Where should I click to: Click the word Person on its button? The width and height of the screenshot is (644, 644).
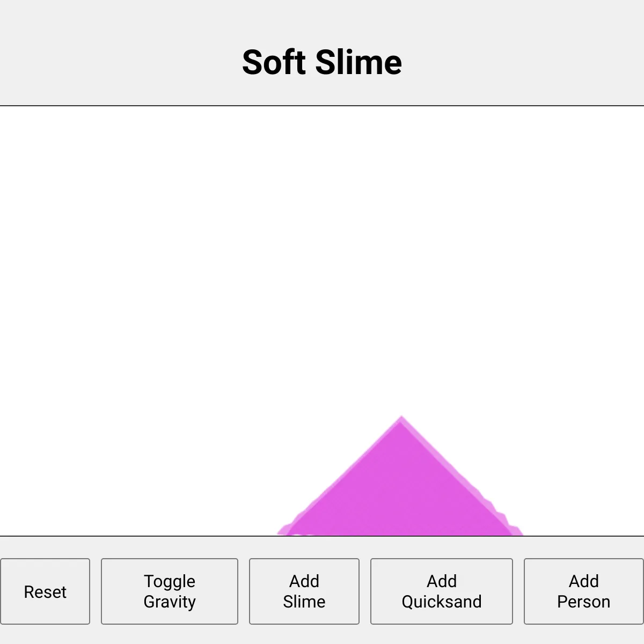[583, 602]
